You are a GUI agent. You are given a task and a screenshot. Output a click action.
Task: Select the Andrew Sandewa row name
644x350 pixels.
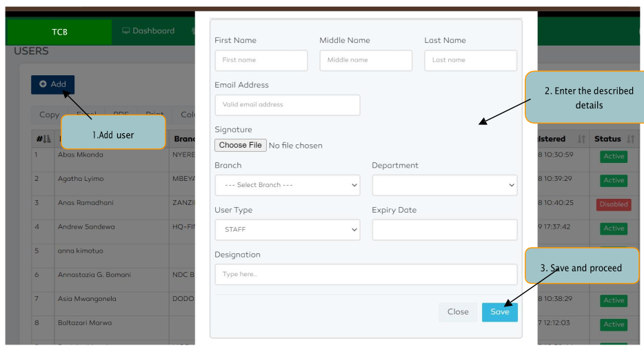click(86, 226)
